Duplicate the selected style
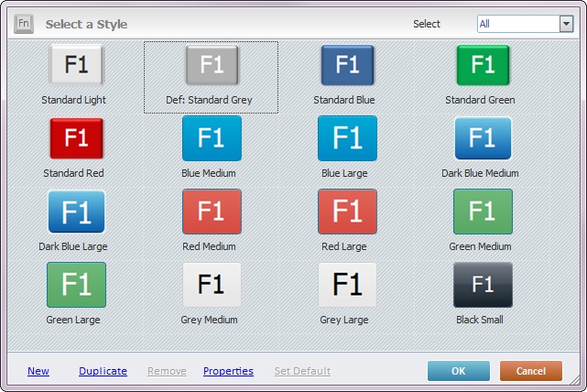Image resolution: width=587 pixels, height=392 pixels. 103,371
